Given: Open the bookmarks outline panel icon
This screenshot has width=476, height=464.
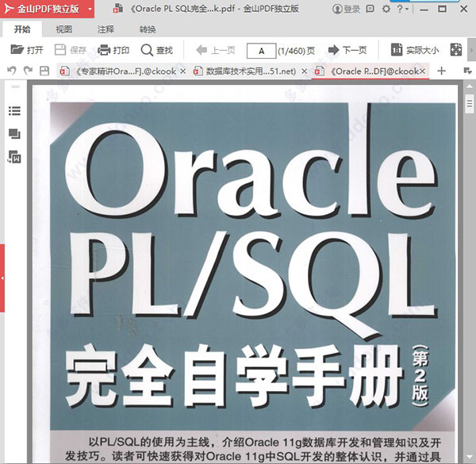Looking at the screenshot, I should 14,111.
